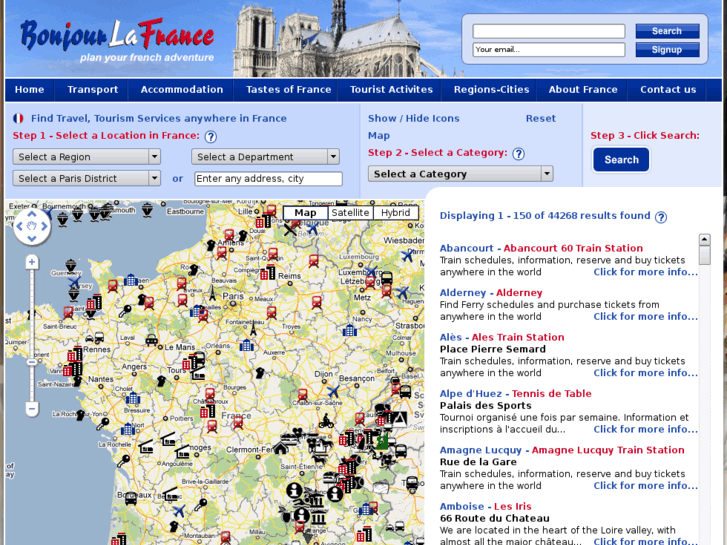Open the Home menu item
Viewport: 727px width, 545px height.
29,90
